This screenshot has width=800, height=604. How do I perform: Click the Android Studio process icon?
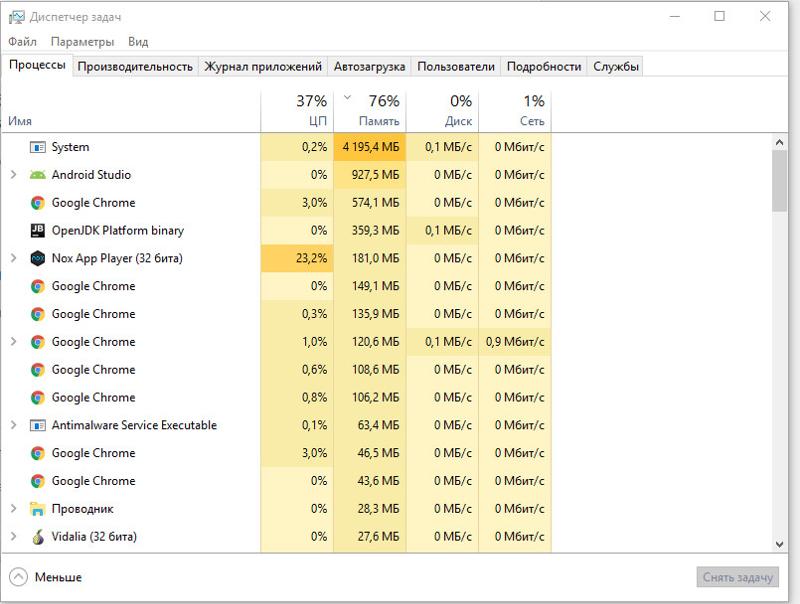click(x=38, y=175)
